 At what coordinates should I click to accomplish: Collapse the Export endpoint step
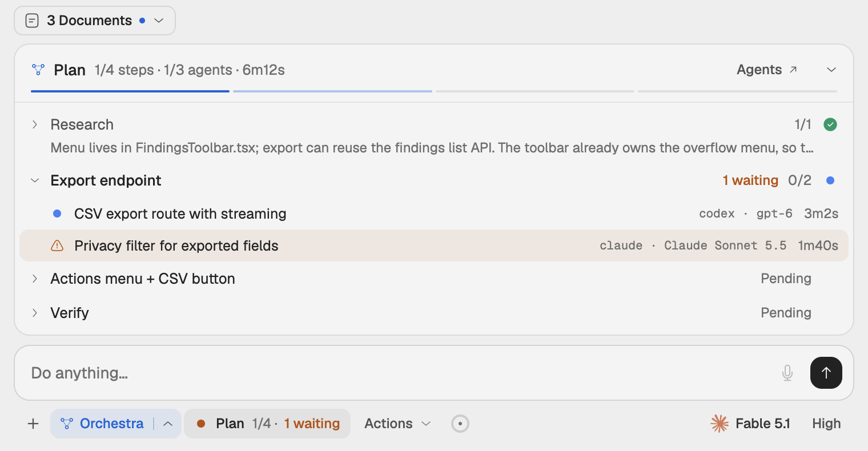pyautogui.click(x=35, y=180)
